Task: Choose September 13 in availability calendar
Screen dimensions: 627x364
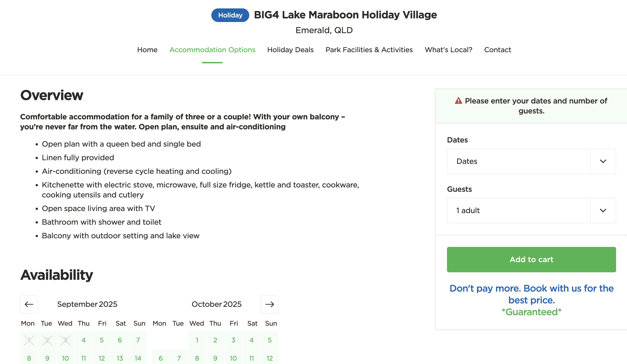Action: click(120, 358)
